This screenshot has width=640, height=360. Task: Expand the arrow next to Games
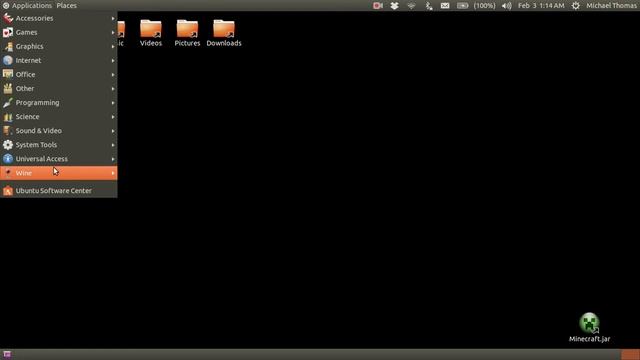(113, 32)
